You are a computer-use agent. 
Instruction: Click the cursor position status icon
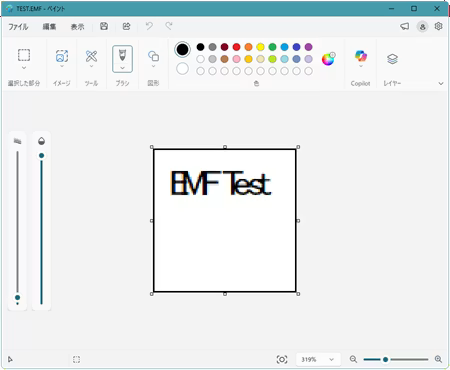pos(10,359)
